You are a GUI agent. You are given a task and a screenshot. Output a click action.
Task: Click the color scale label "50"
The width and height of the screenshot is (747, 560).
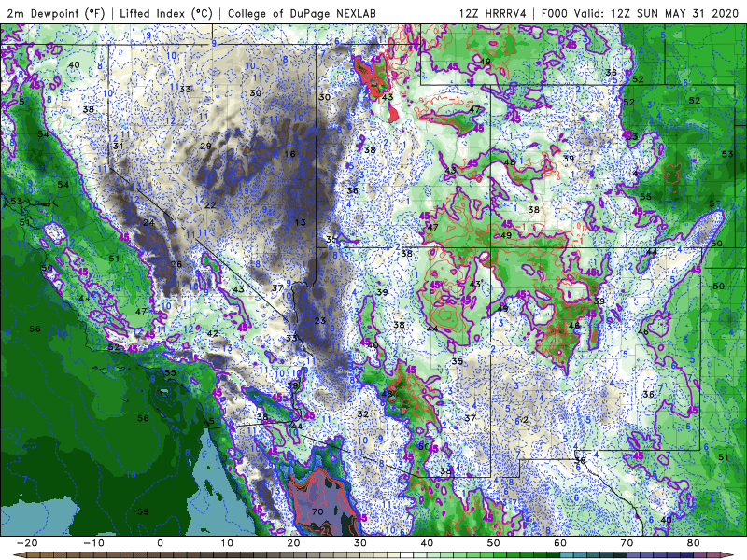tap(494, 543)
